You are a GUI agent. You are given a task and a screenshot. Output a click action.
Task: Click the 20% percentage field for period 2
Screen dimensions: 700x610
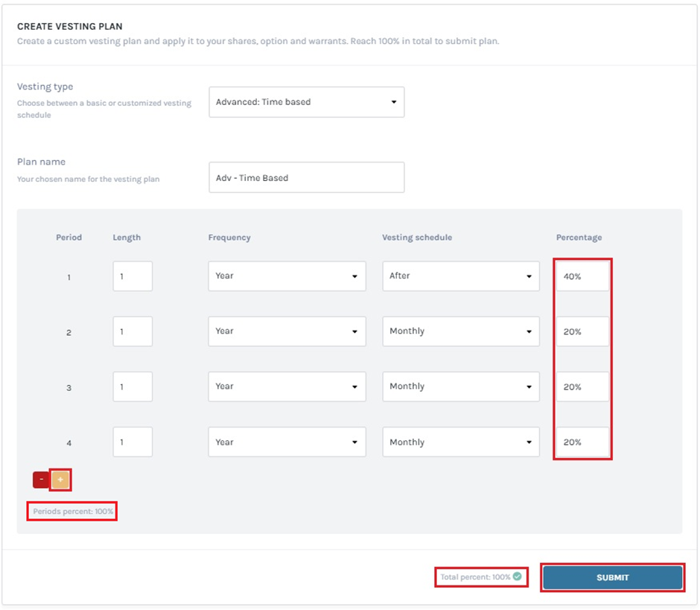point(582,331)
